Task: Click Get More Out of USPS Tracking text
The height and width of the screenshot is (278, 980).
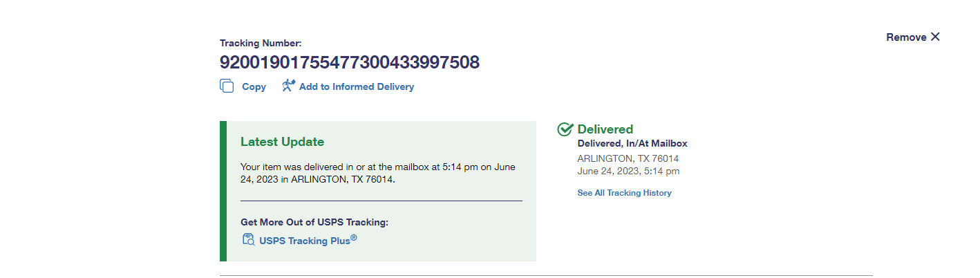Action: pyautogui.click(x=314, y=222)
